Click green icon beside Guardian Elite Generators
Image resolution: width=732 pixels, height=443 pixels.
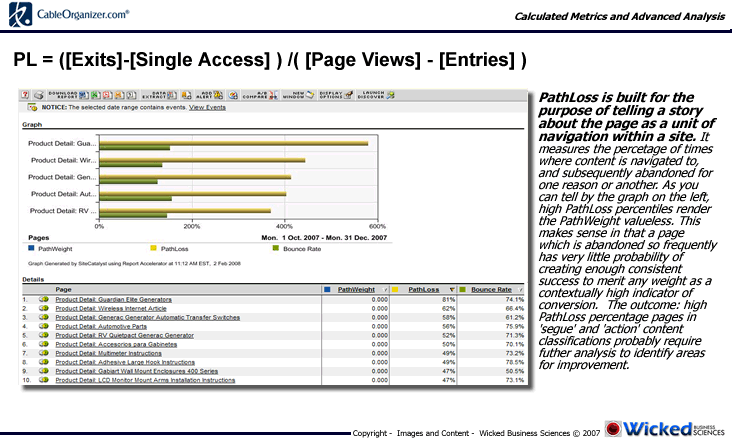pyautogui.click(x=44, y=299)
